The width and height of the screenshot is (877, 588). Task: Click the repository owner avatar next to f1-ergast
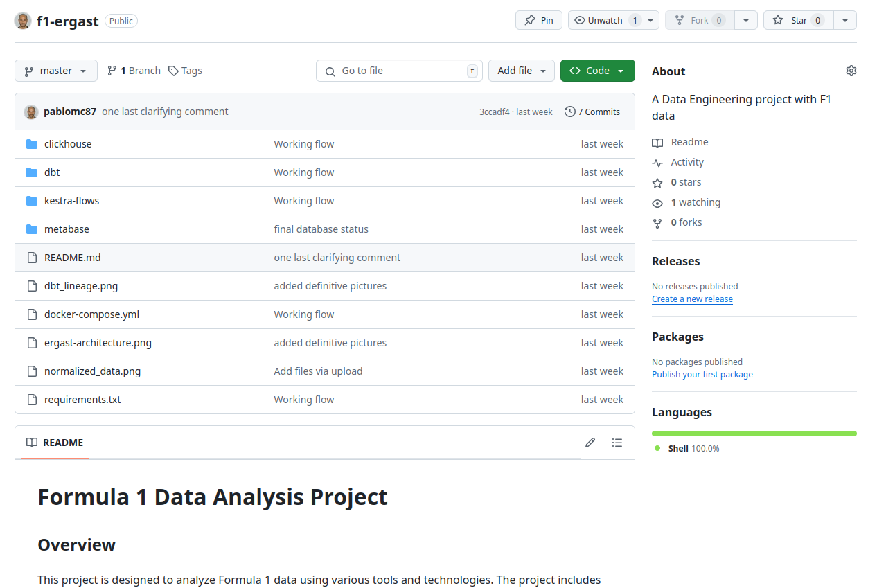[23, 21]
